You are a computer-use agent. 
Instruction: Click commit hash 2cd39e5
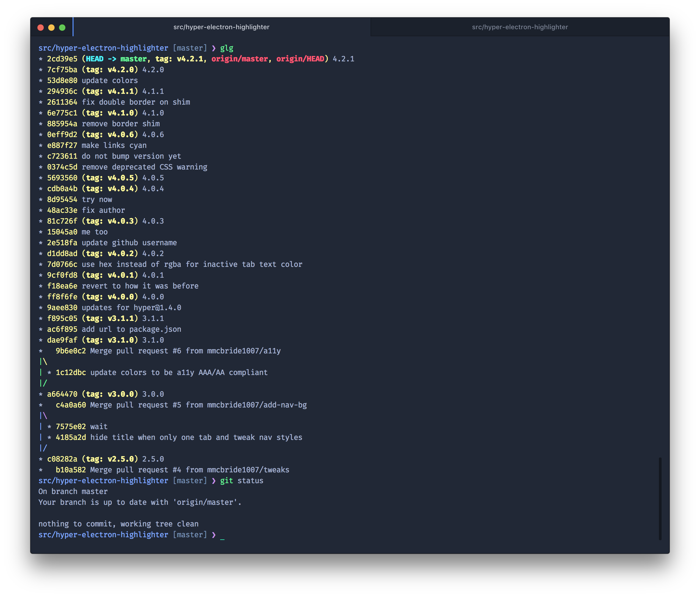62,59
